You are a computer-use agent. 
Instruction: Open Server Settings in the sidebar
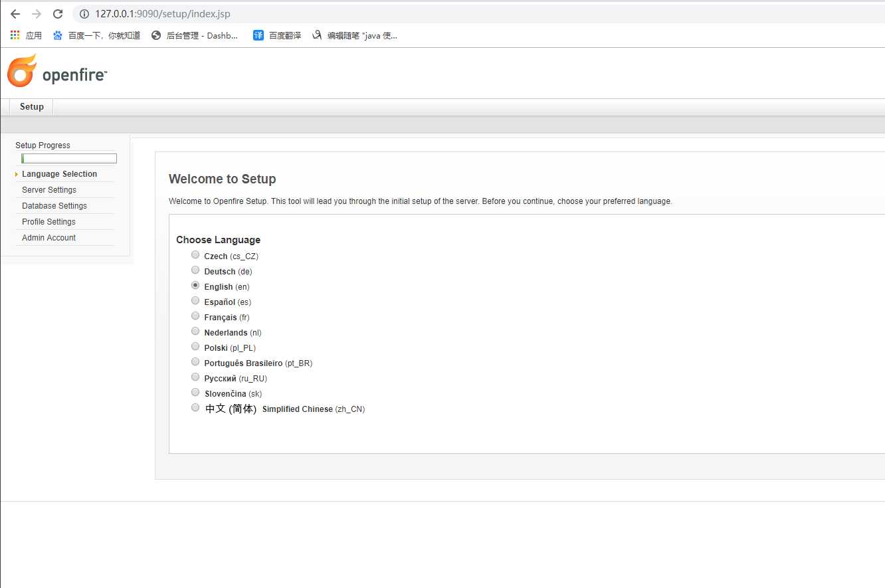point(49,190)
